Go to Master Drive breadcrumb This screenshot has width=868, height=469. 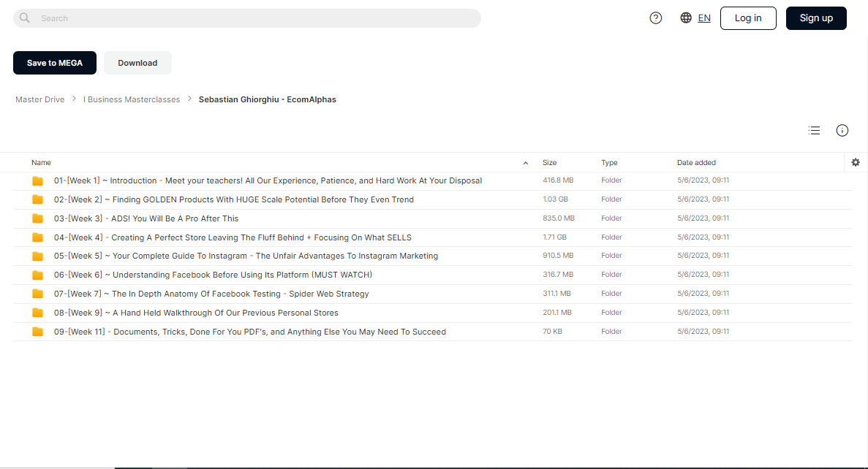click(40, 99)
